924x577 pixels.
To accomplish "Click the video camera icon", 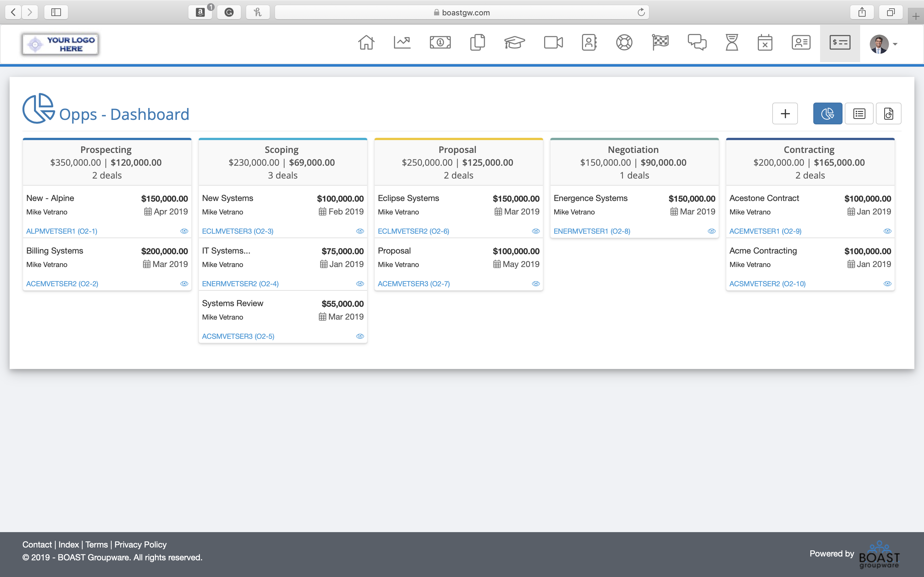I will point(553,43).
